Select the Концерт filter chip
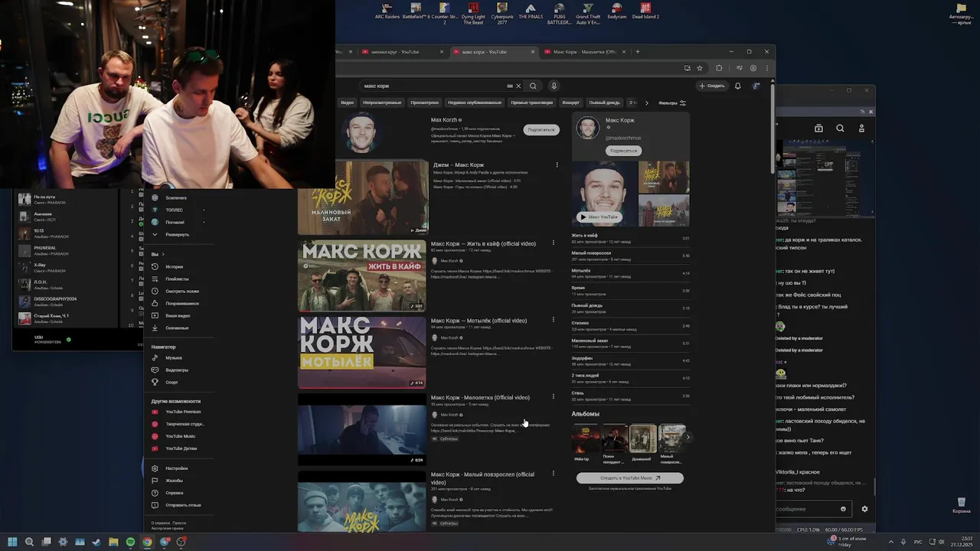 [571, 103]
